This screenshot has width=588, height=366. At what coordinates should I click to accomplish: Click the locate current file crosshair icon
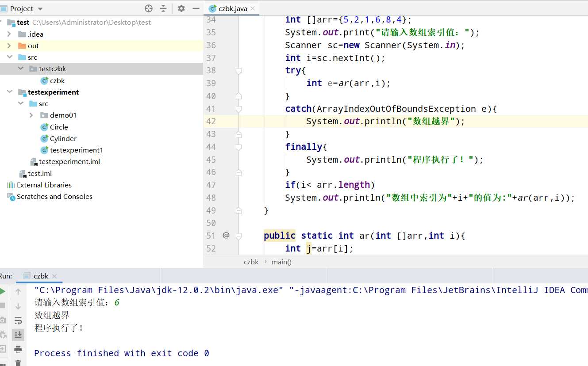coord(149,8)
